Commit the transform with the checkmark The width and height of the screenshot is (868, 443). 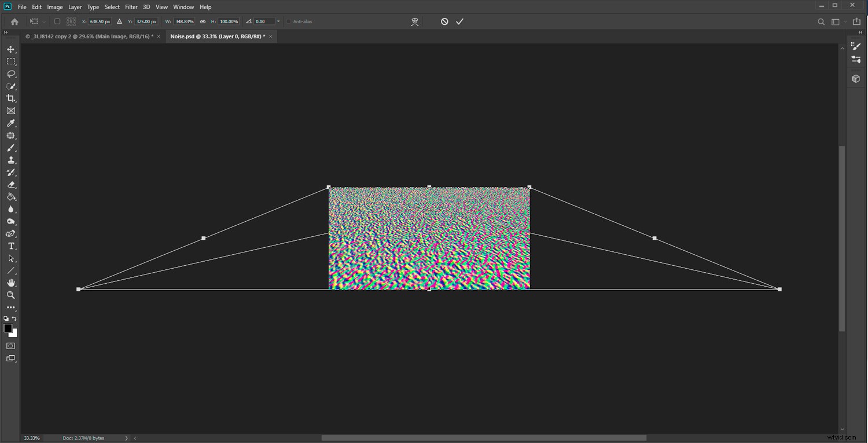pyautogui.click(x=459, y=21)
